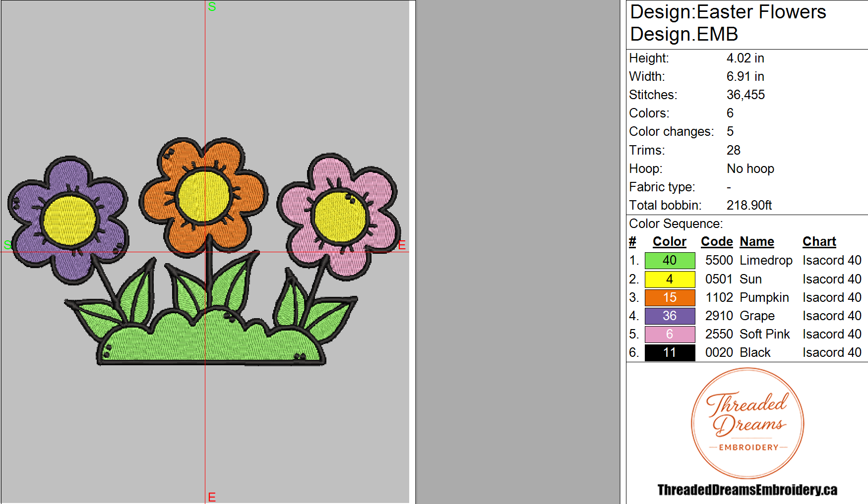
Task: Click the green S start marker at top
Action: (x=212, y=7)
